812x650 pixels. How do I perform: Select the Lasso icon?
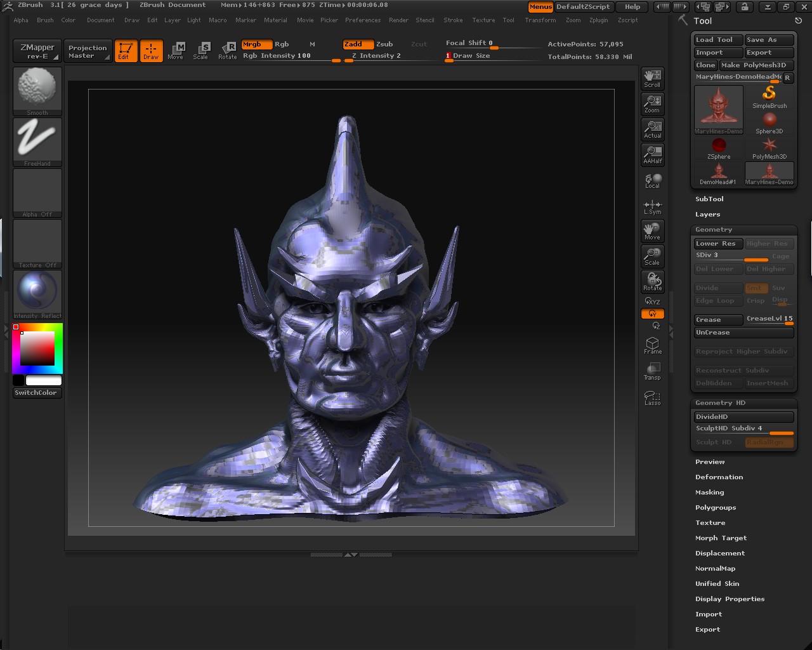point(652,396)
